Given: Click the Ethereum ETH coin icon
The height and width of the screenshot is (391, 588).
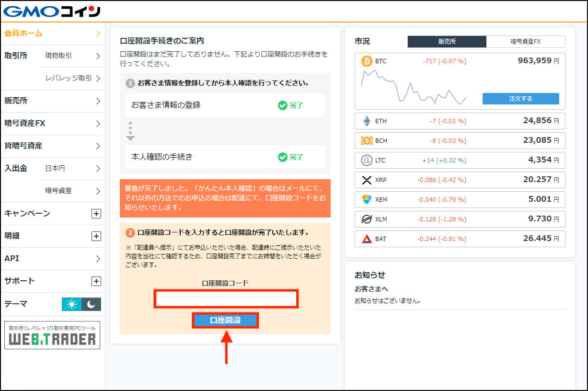Looking at the screenshot, I should pyautogui.click(x=367, y=121).
